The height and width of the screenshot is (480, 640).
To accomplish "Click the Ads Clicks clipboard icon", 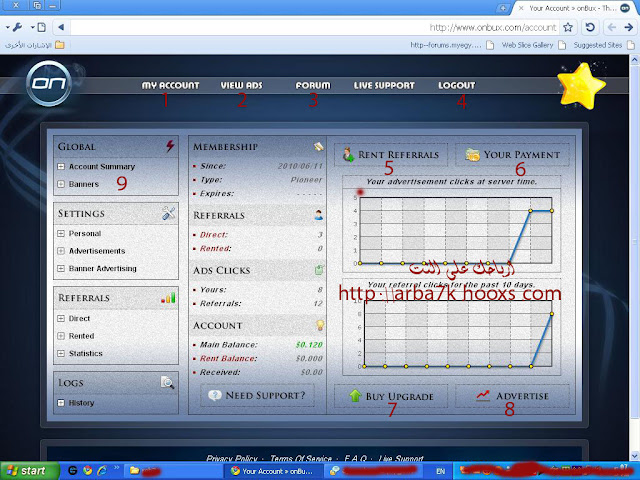I will tap(319, 270).
